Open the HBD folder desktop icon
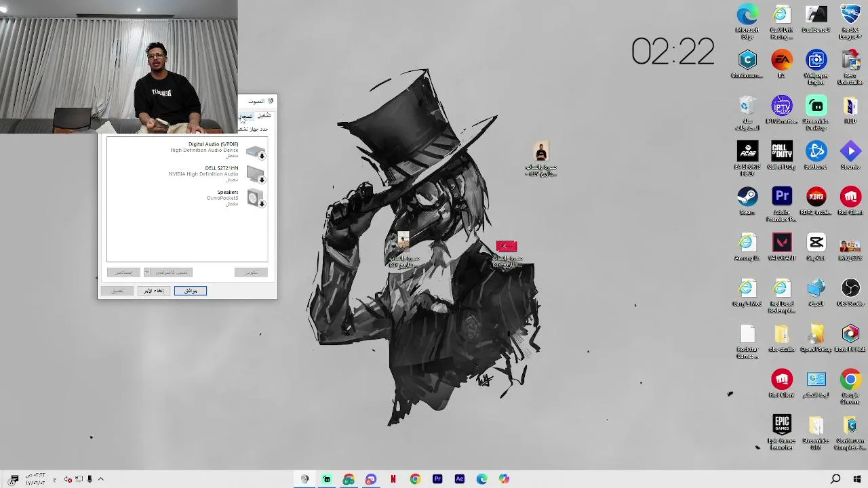The height and width of the screenshot is (488, 868). pos(850,110)
